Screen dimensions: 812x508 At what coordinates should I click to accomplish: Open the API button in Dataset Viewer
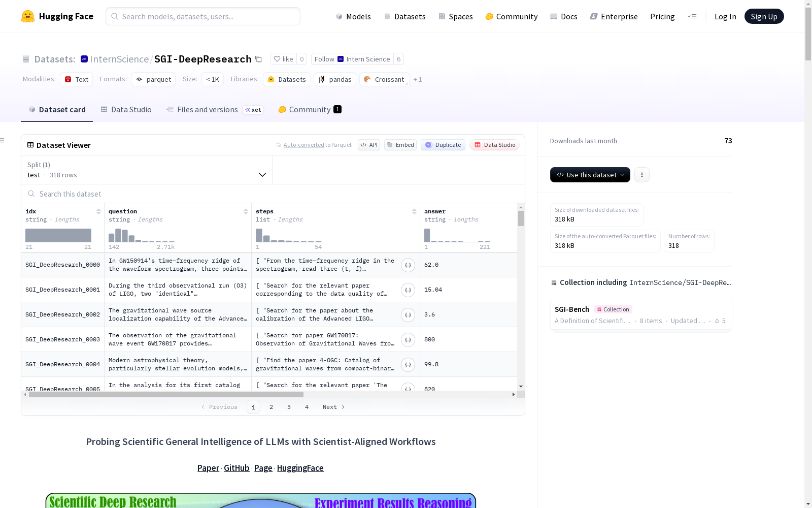pyautogui.click(x=369, y=145)
